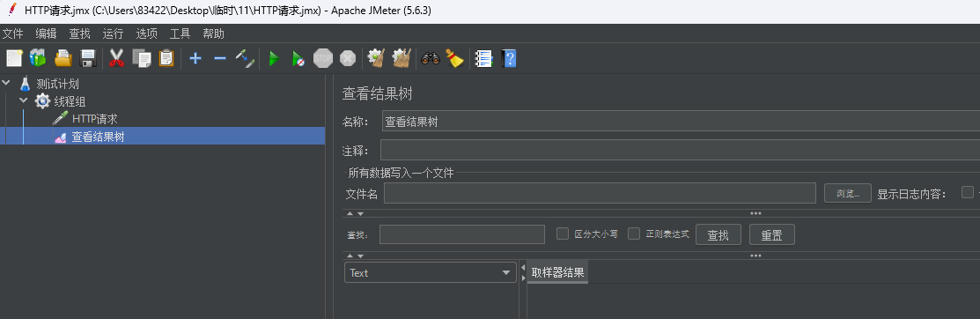Open the Templates icon in the toolbar
The width and height of the screenshot is (980, 319).
point(38,59)
